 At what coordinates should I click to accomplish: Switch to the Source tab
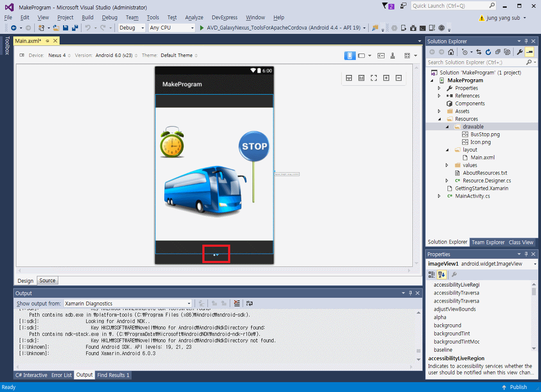pyautogui.click(x=47, y=281)
